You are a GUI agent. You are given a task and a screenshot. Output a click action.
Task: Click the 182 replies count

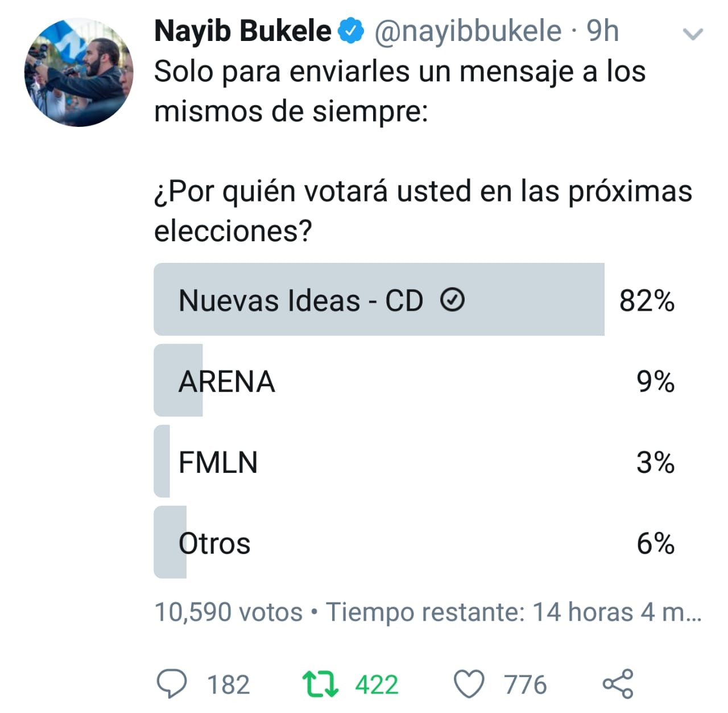(x=228, y=685)
